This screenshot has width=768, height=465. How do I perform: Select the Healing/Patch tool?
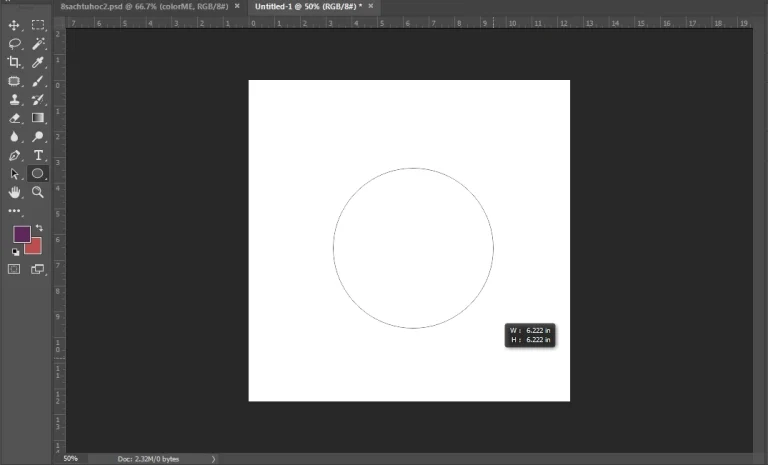point(14,81)
